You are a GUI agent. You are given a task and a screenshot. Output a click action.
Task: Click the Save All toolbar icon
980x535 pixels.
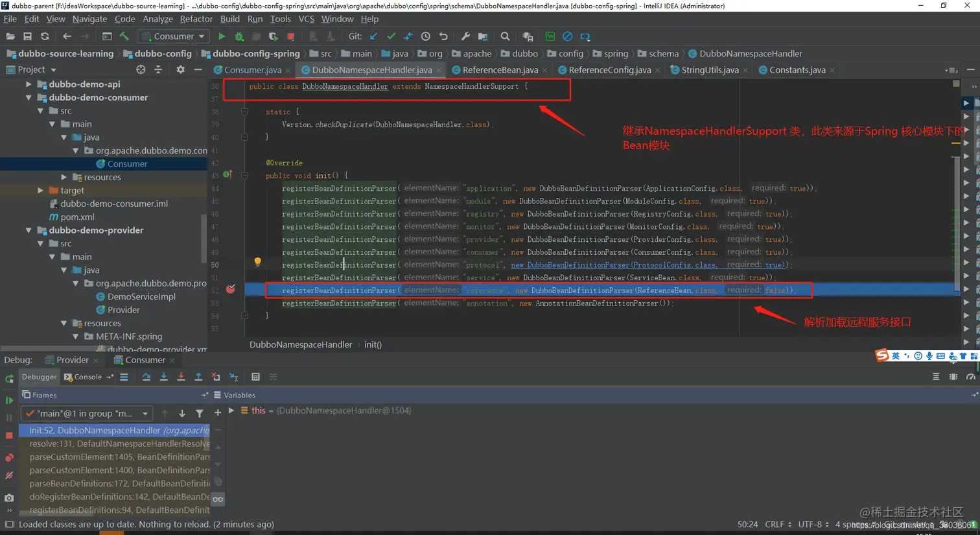(27, 36)
